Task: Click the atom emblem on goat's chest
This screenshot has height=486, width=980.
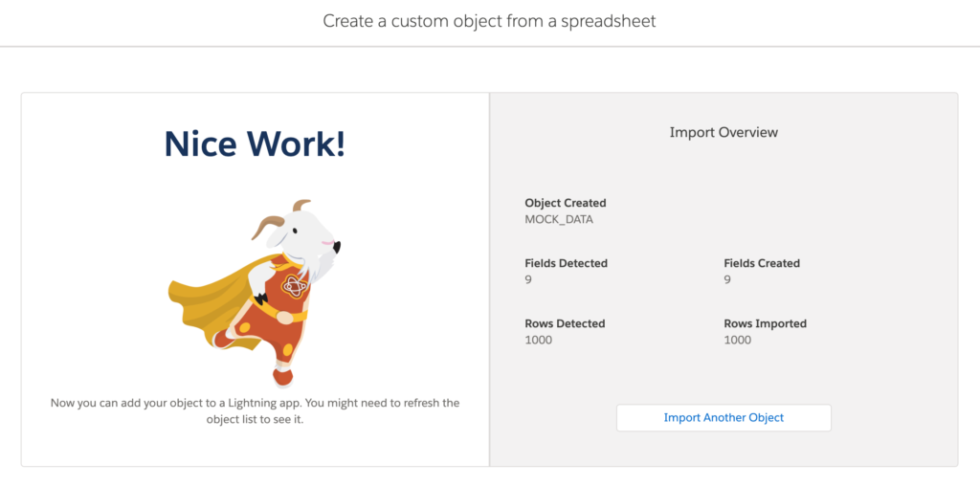Action: [x=292, y=287]
